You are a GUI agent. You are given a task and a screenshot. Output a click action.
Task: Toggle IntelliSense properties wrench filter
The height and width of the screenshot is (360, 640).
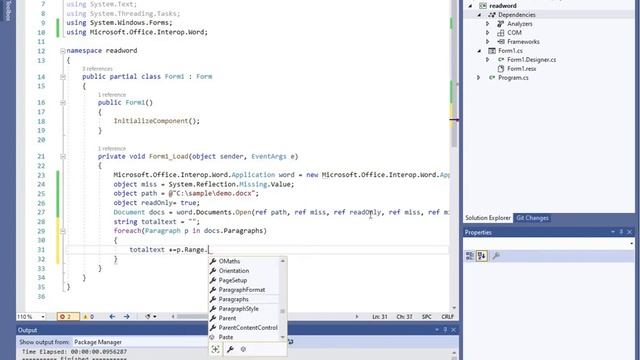tap(230, 349)
